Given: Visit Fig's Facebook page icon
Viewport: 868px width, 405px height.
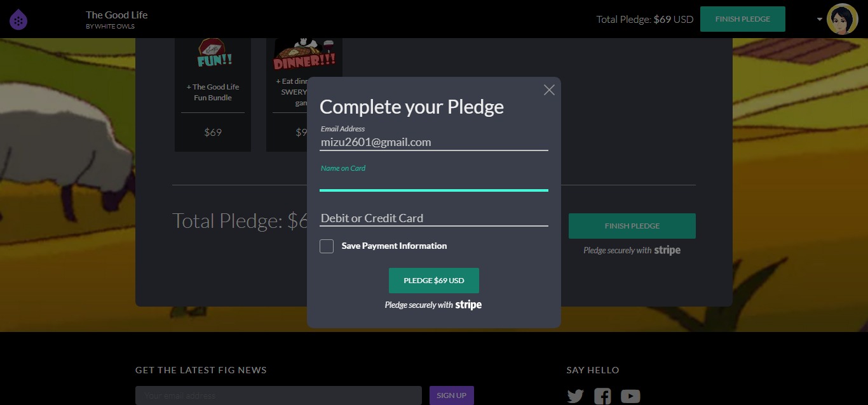Looking at the screenshot, I should click(x=602, y=397).
